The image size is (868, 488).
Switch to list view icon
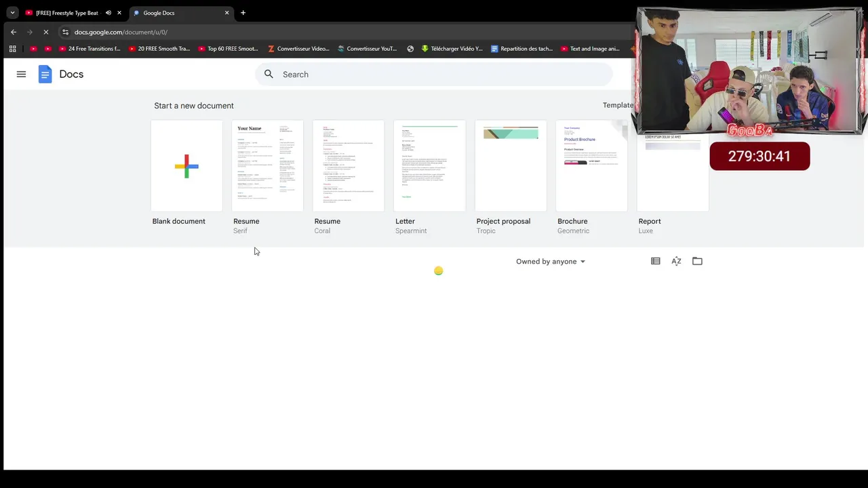655,261
